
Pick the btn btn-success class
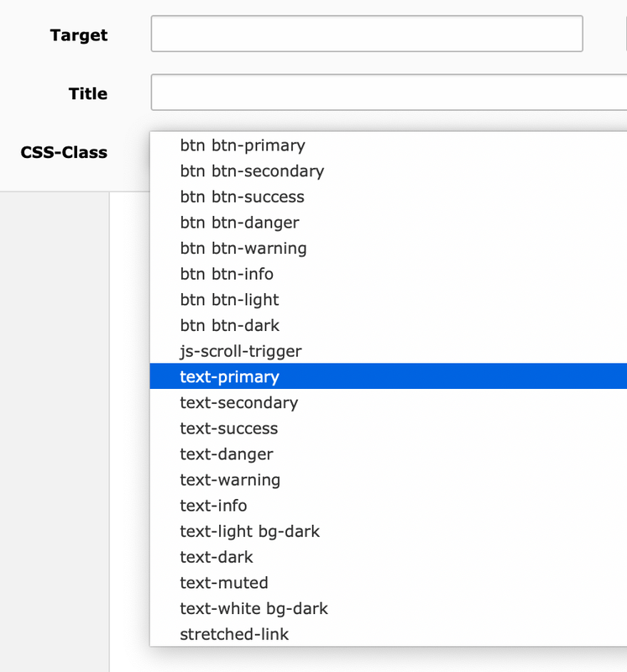[389, 197]
